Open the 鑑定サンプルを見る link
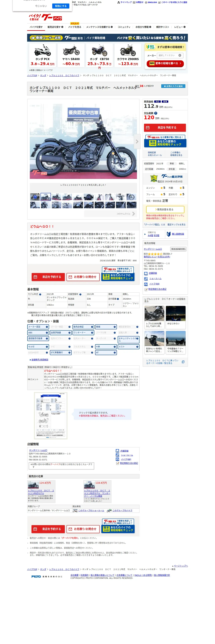The width and height of the screenshot is (215, 644). [176, 225]
